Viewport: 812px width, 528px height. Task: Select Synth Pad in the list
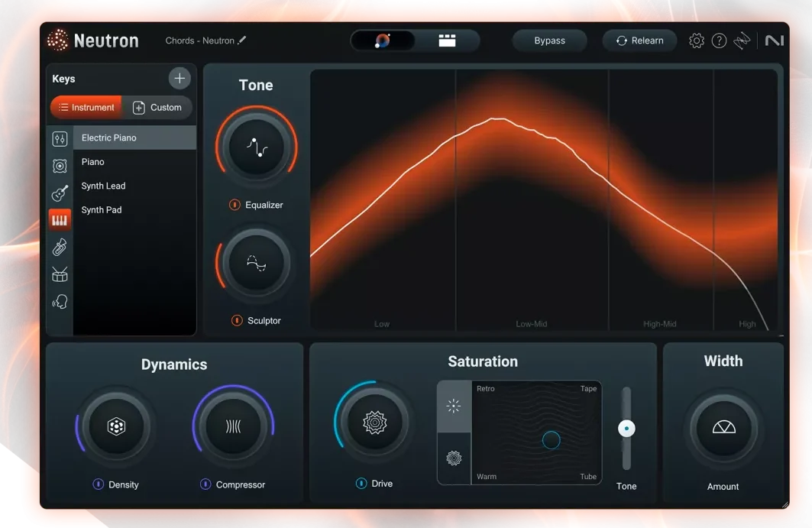(x=134, y=210)
